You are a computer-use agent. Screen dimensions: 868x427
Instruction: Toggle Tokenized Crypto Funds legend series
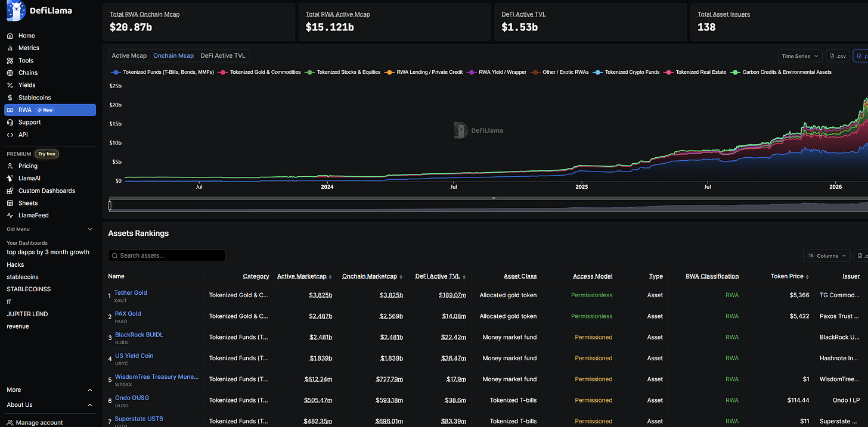tap(626, 72)
